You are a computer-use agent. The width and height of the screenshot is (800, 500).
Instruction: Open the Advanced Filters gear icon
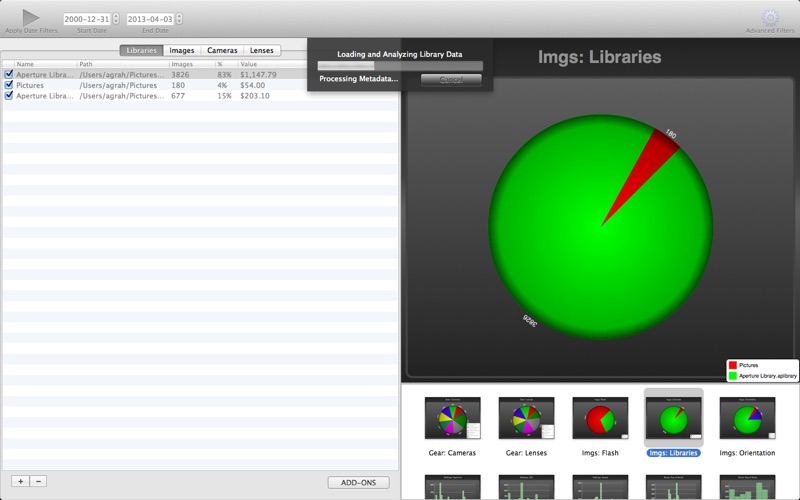pyautogui.click(x=770, y=17)
